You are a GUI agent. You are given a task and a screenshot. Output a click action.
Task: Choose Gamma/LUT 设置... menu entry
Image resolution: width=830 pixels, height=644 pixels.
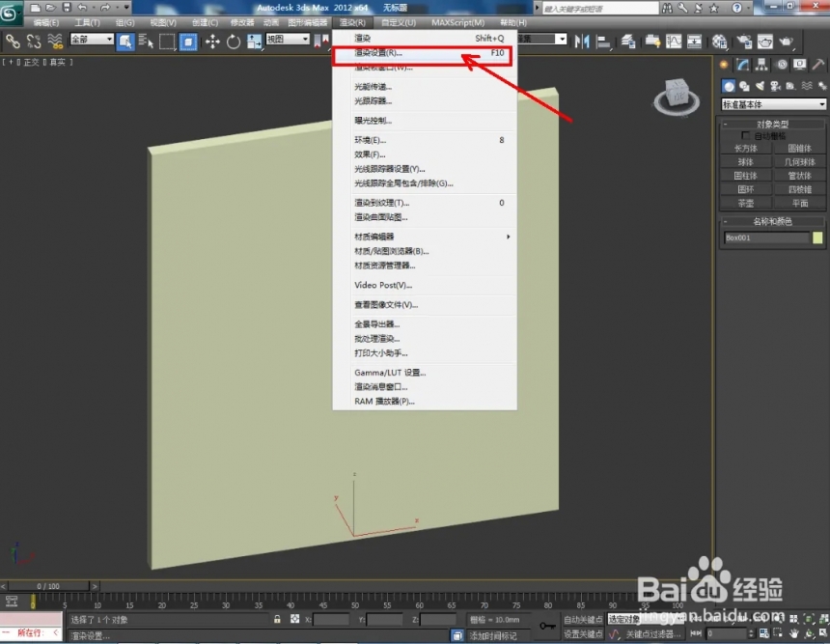(x=425, y=373)
